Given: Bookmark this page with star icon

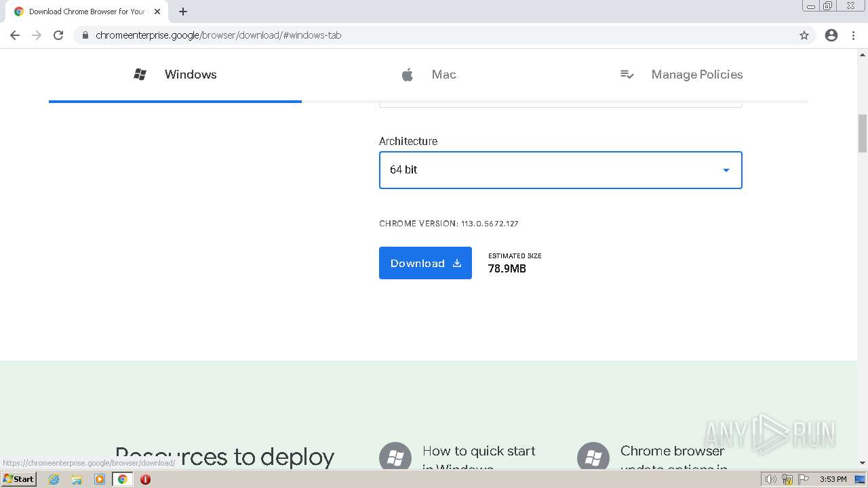Looking at the screenshot, I should coord(804,35).
